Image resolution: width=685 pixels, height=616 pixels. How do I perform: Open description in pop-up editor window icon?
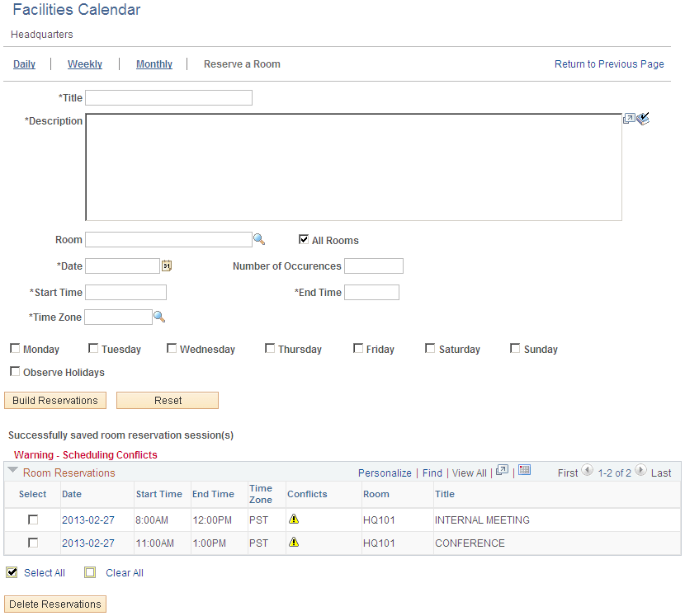pos(629,118)
